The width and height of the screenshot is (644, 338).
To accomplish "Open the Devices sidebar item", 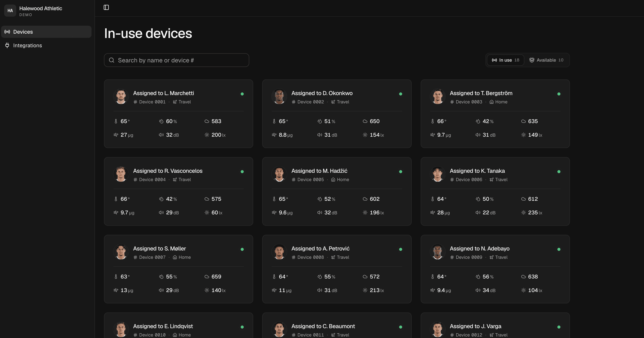I will (46, 32).
